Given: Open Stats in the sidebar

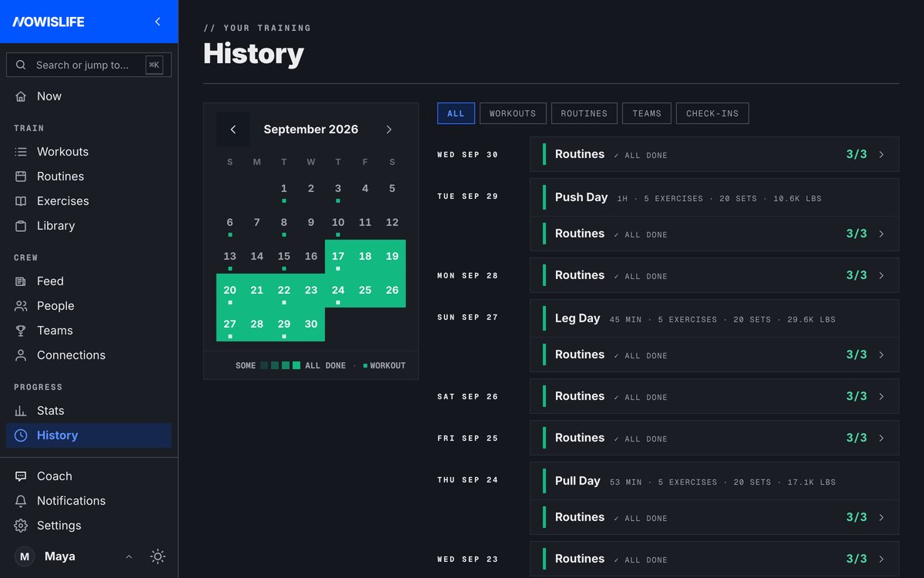Looking at the screenshot, I should point(89,411).
